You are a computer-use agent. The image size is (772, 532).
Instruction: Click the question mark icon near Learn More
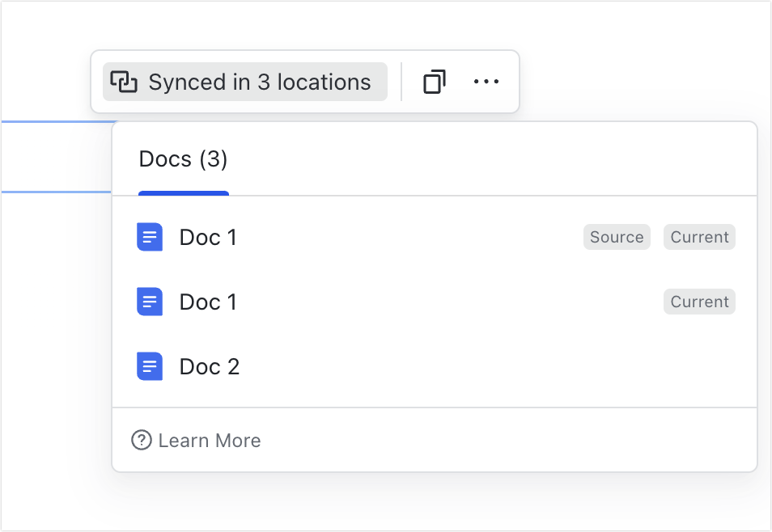[141, 440]
